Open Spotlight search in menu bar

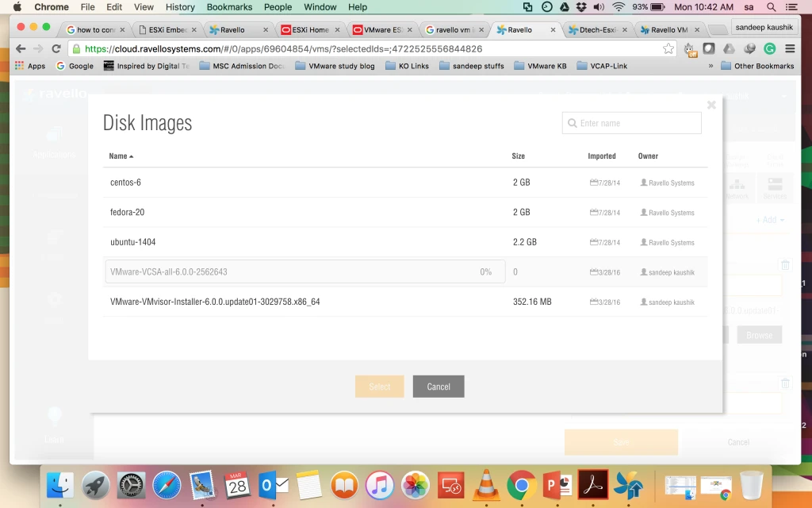[x=771, y=6]
